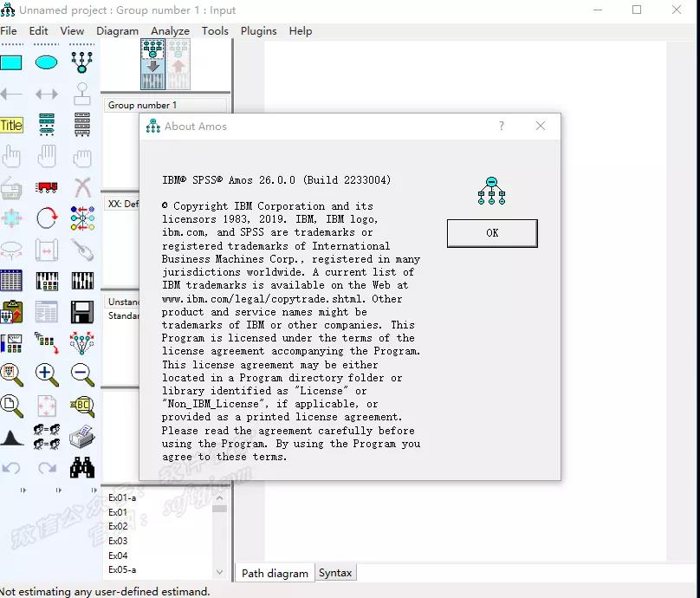Select all objects hand tool
Image resolution: width=700 pixels, height=598 pixels.
47,156
